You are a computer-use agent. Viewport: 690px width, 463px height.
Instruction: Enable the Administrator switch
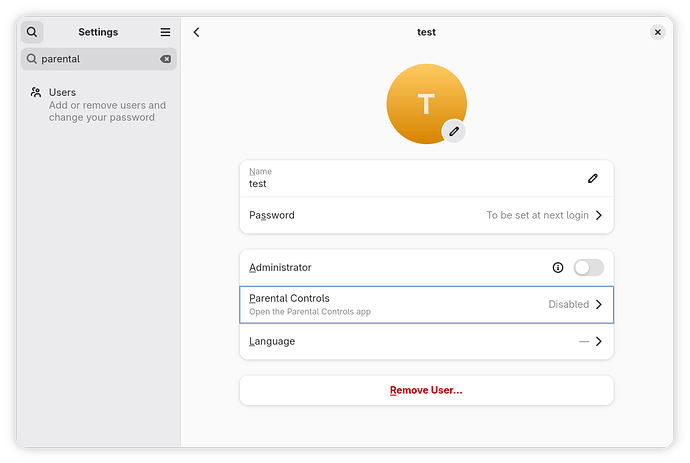[588, 268]
